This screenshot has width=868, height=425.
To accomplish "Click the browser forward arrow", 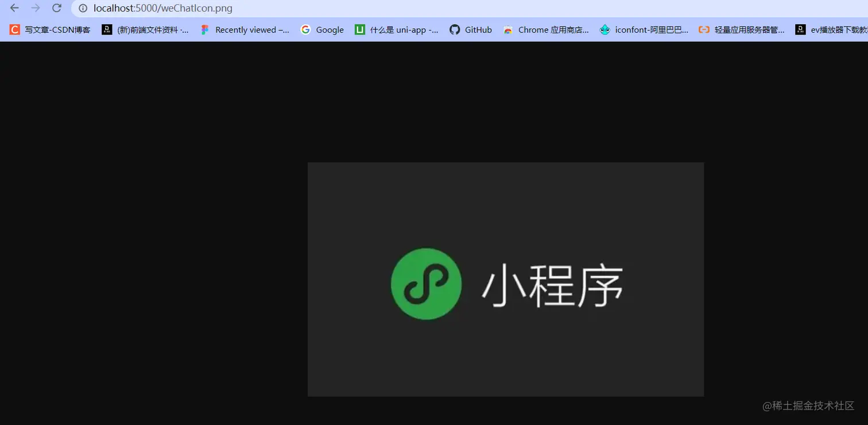I will [x=36, y=8].
